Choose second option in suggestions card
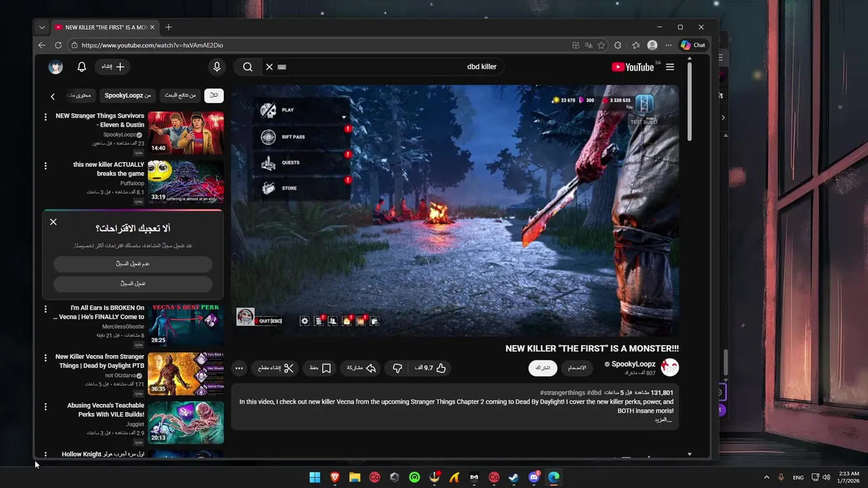868x488 pixels. click(133, 283)
